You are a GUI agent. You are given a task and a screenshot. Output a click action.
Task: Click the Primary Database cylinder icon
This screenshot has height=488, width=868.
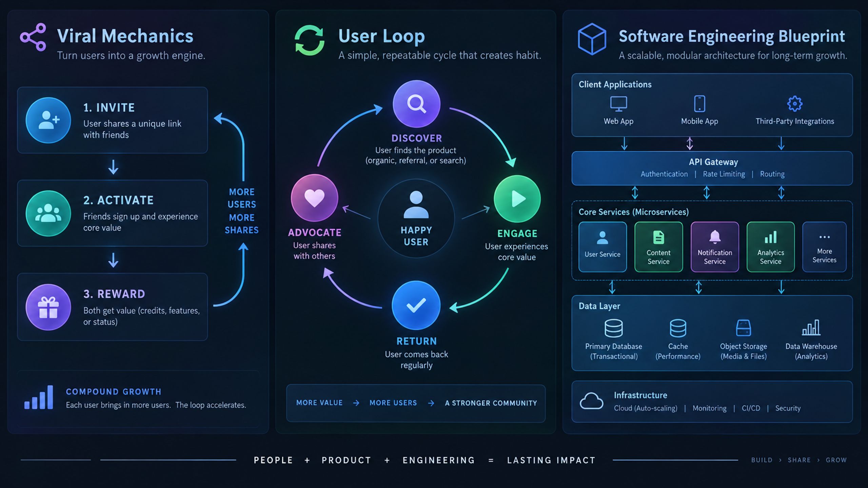tap(613, 328)
